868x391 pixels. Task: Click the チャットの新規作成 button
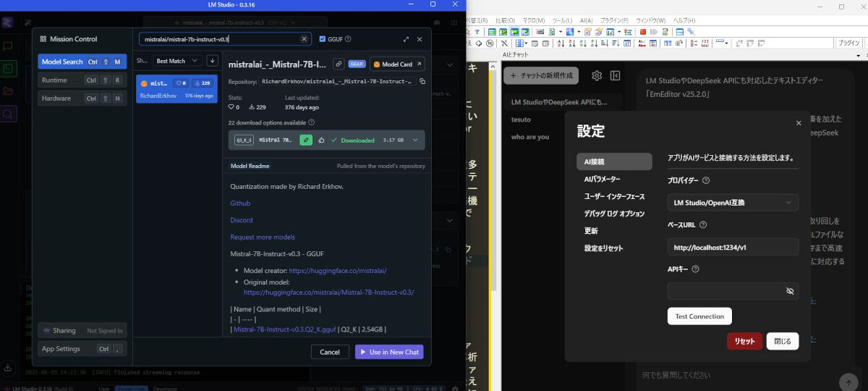point(541,75)
